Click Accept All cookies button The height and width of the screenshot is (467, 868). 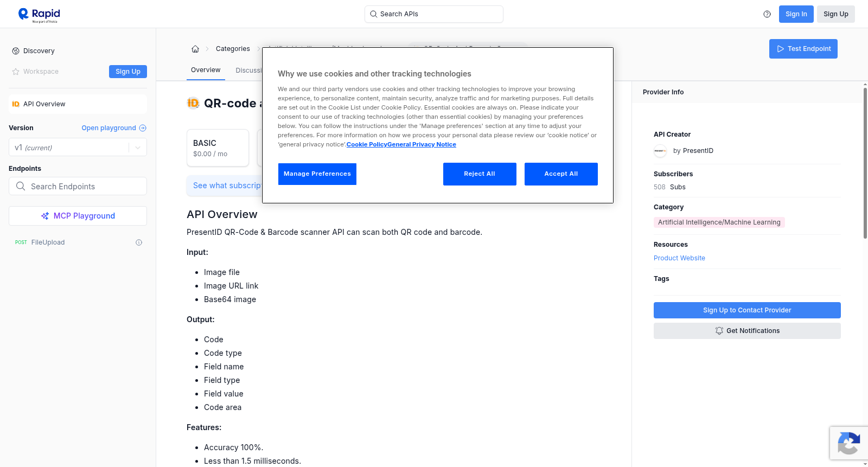click(561, 174)
